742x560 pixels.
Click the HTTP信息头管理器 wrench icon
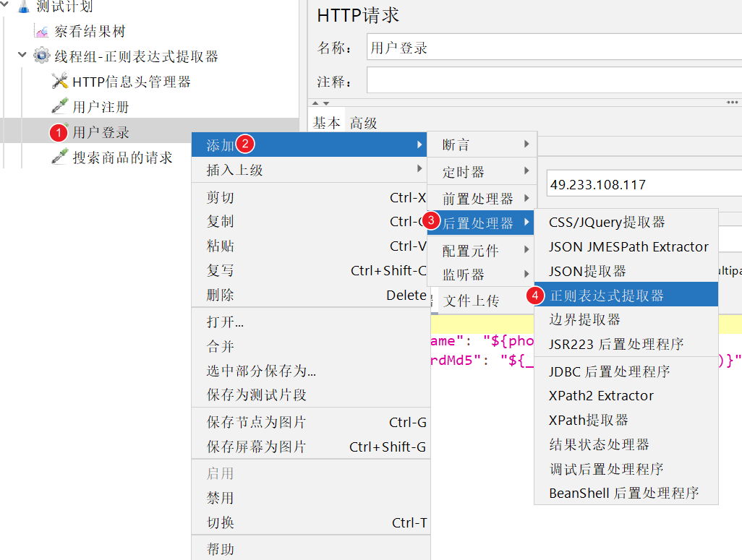59,82
